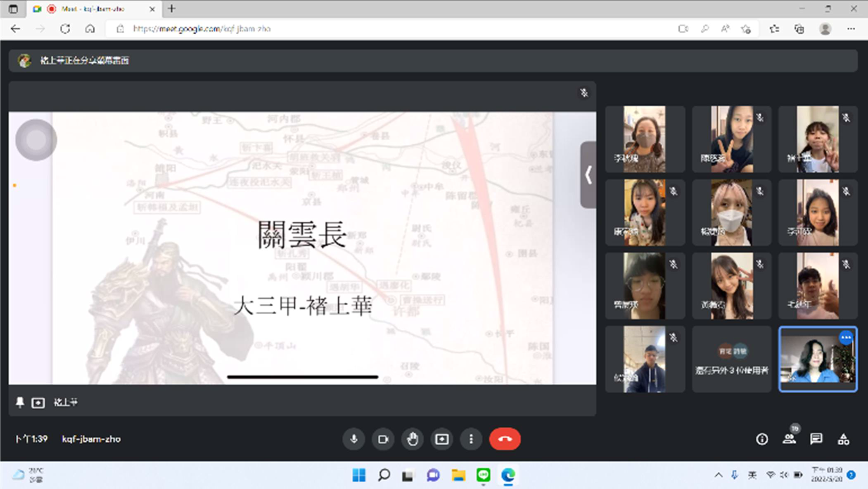Click the shared slide titled 關雲長
Viewport: 868px width, 489px height.
[x=302, y=248]
